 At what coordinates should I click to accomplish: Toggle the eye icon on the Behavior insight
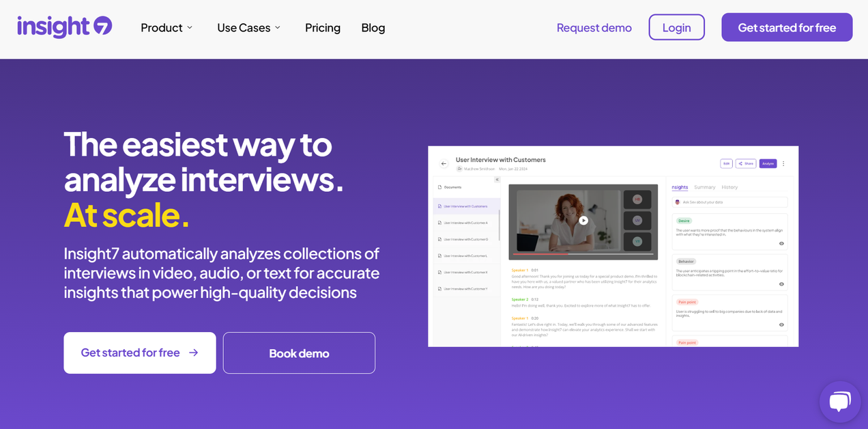click(x=781, y=283)
